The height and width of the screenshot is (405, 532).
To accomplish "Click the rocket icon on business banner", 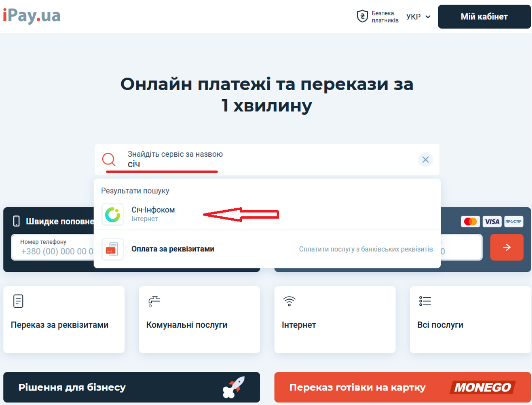I will point(234,387).
